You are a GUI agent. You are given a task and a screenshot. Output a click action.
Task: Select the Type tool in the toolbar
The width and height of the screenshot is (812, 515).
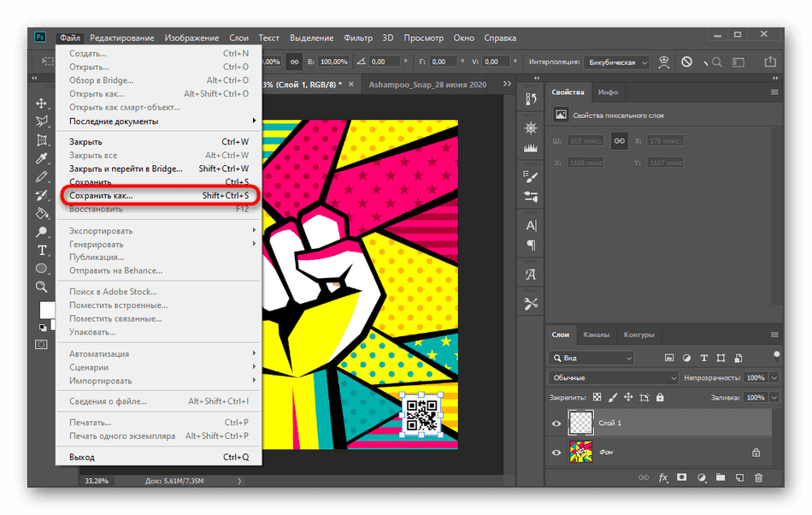[x=41, y=251]
